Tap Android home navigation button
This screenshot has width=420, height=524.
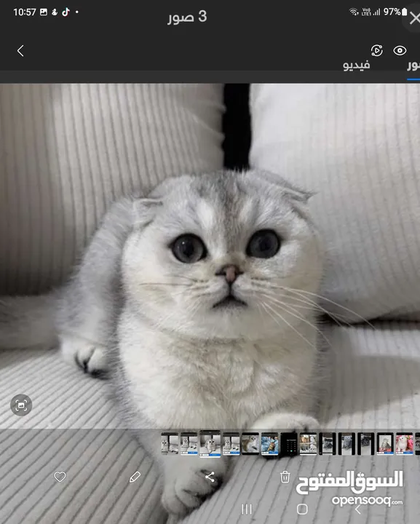coord(302,509)
